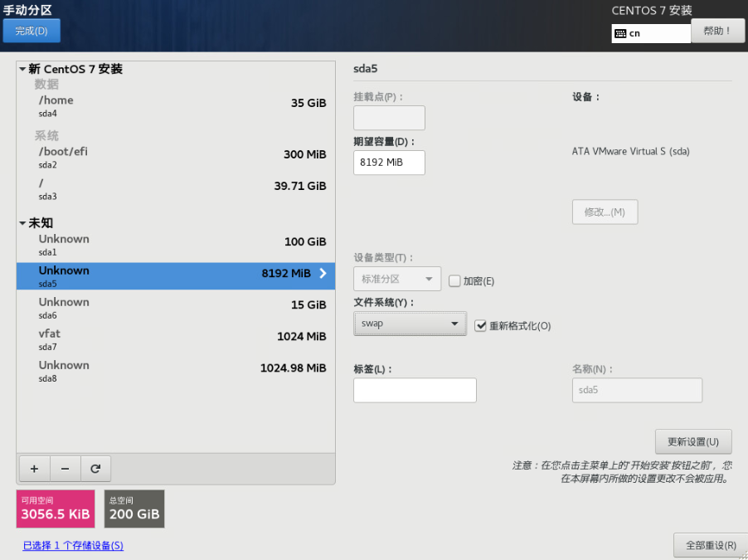Viewport: 748px width, 560px height.
Task: Select the /boot/efi sda2 partition
Action: click(175, 157)
